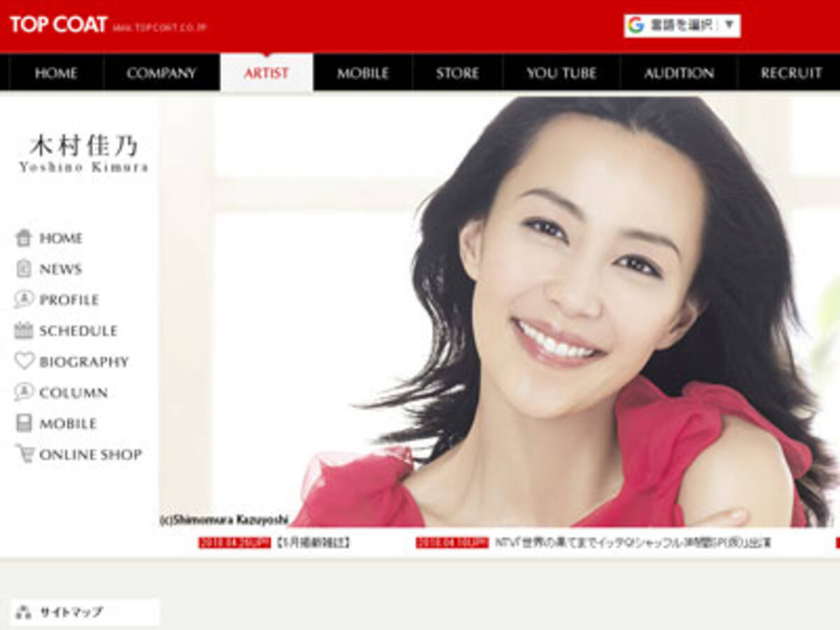840x630 pixels.
Task: Click the ONLINE SHOP cart icon
Action: (26, 454)
